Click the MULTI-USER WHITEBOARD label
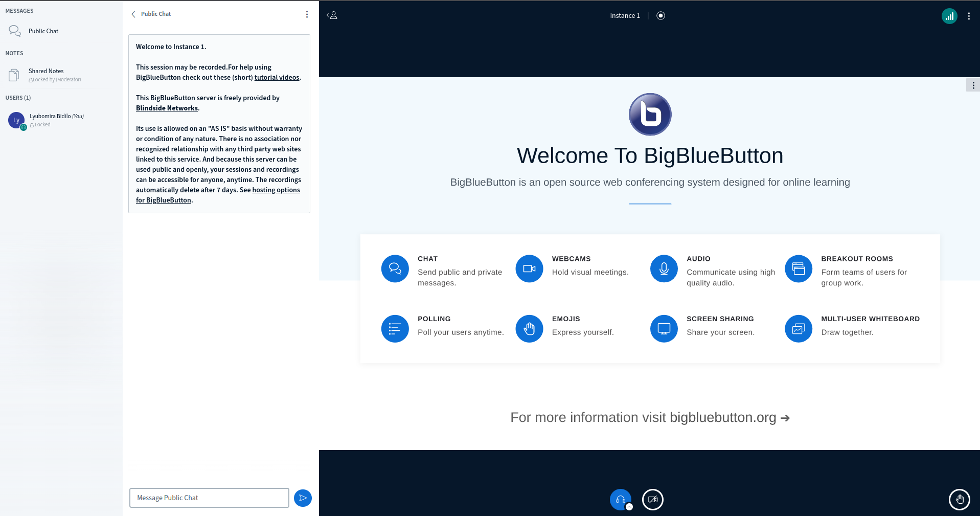Screen dimensions: 980x516 870,319
